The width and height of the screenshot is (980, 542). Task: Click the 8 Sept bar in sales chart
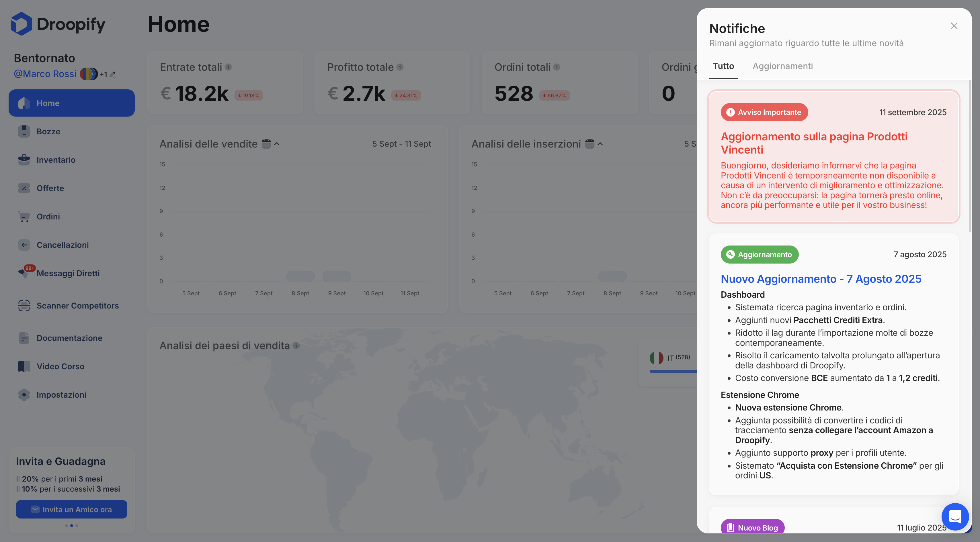[300, 276]
